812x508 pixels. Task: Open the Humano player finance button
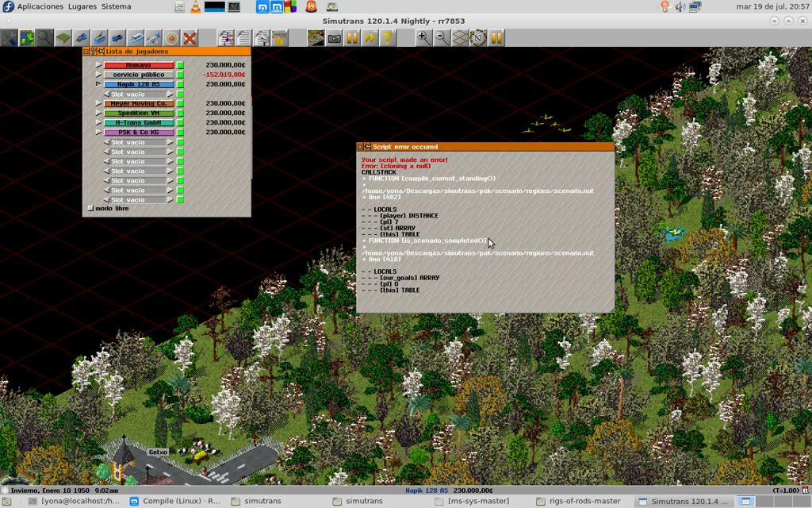(x=139, y=65)
